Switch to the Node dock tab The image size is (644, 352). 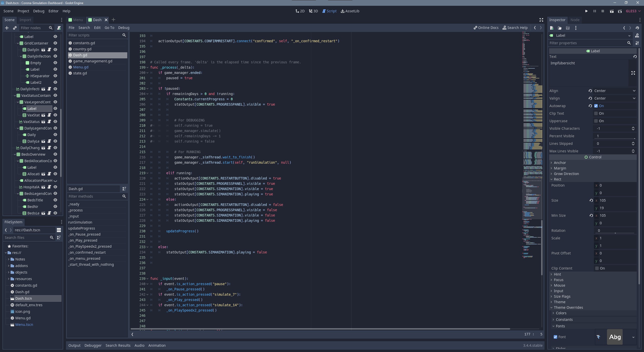click(575, 20)
